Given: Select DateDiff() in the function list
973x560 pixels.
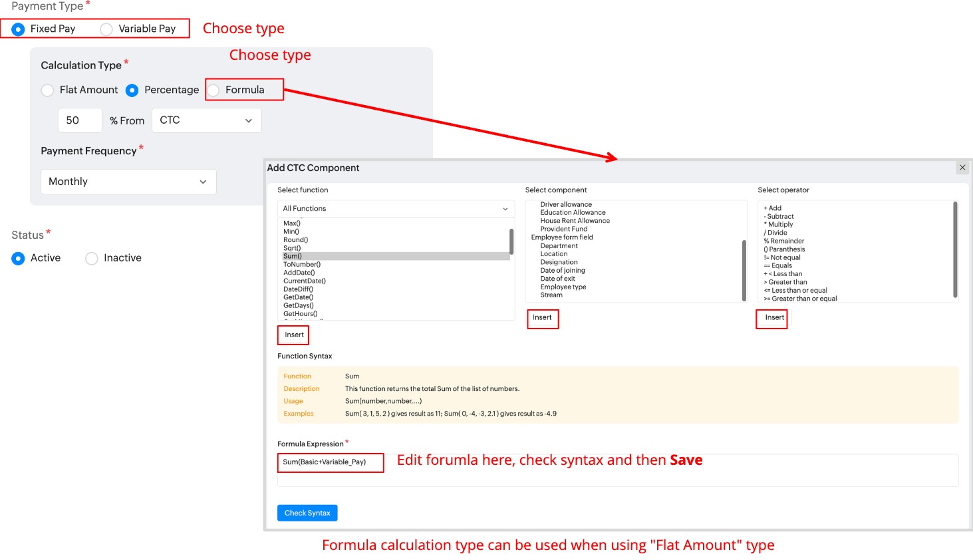Looking at the screenshot, I should pyautogui.click(x=298, y=289).
